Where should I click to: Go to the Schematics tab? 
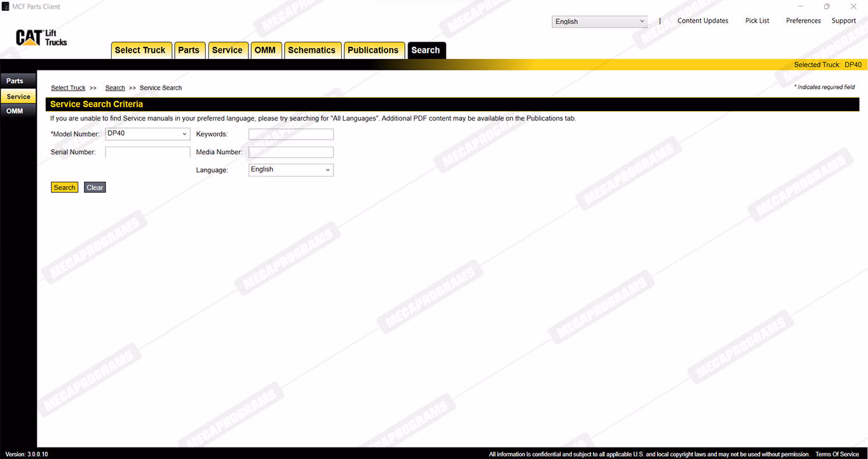click(x=311, y=50)
